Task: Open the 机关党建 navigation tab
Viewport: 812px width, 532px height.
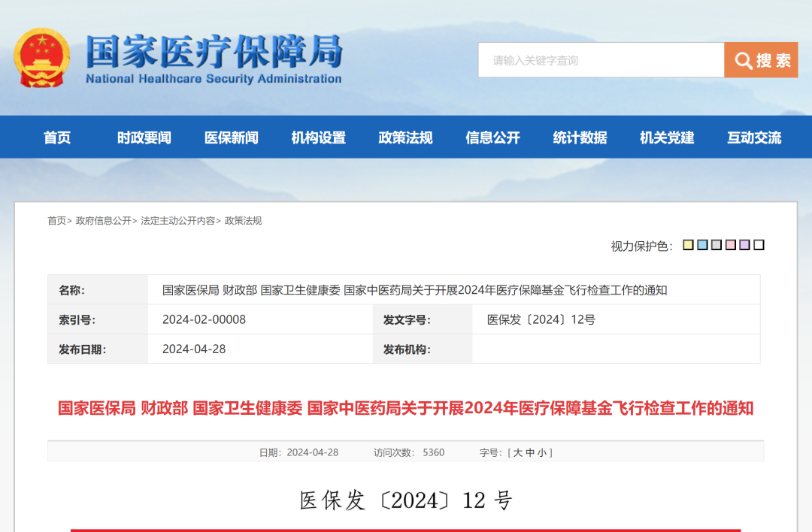Action: click(666, 138)
